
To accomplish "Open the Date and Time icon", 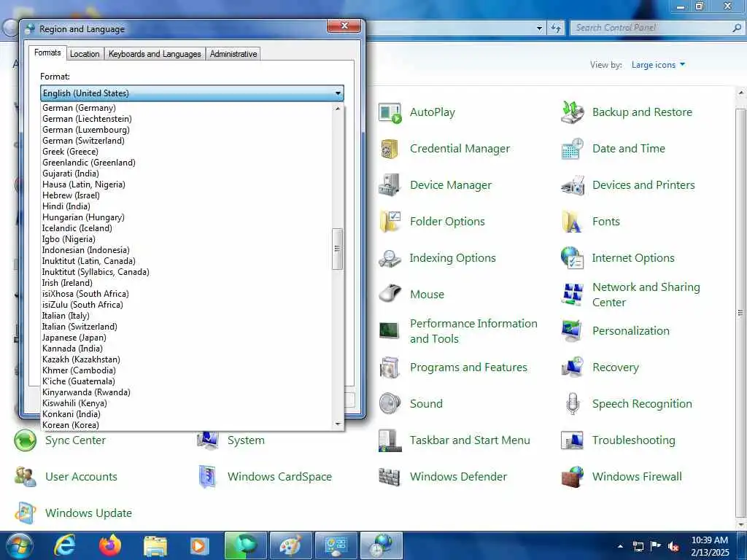I will (572, 149).
